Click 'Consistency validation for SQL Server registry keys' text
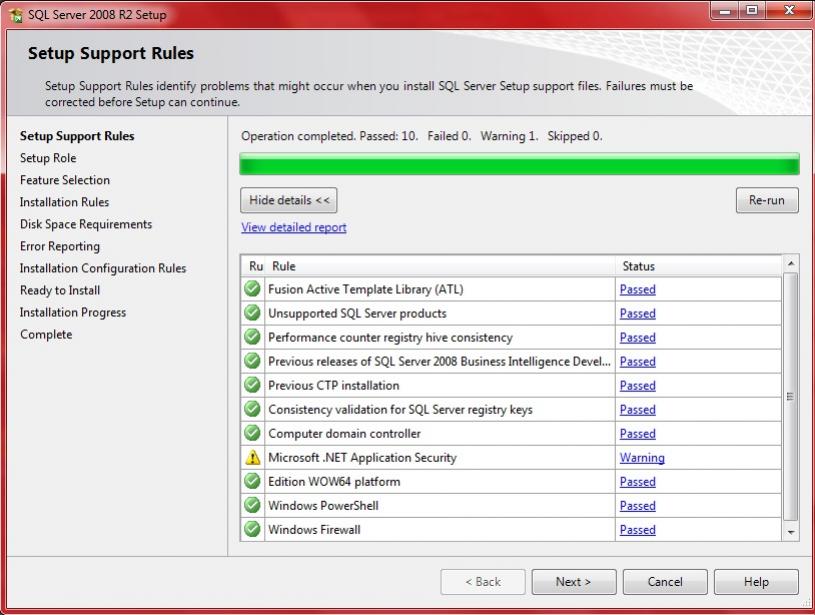Viewport: 815px width, 615px height. tap(400, 410)
